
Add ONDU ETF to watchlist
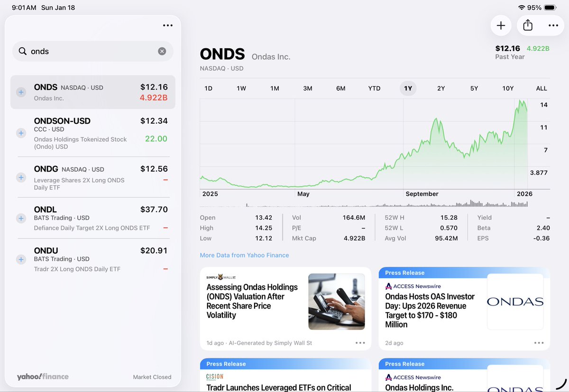(x=21, y=259)
